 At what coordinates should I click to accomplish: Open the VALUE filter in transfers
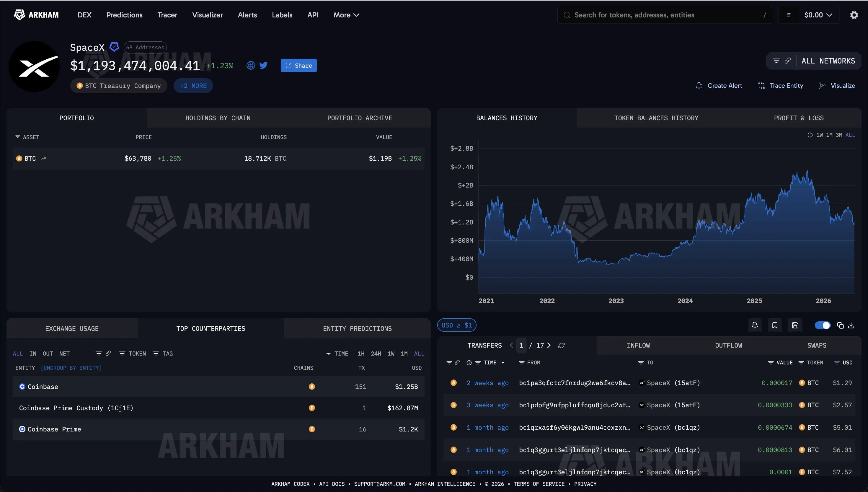click(x=780, y=363)
